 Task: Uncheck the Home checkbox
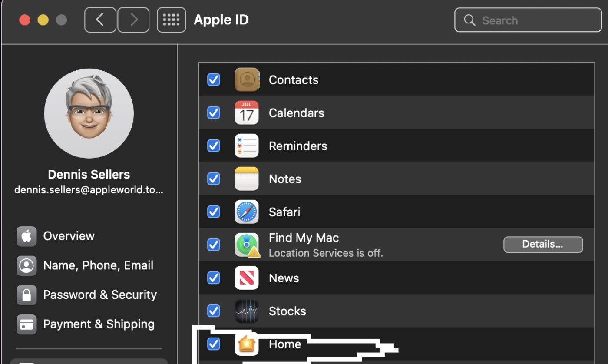[x=214, y=344]
